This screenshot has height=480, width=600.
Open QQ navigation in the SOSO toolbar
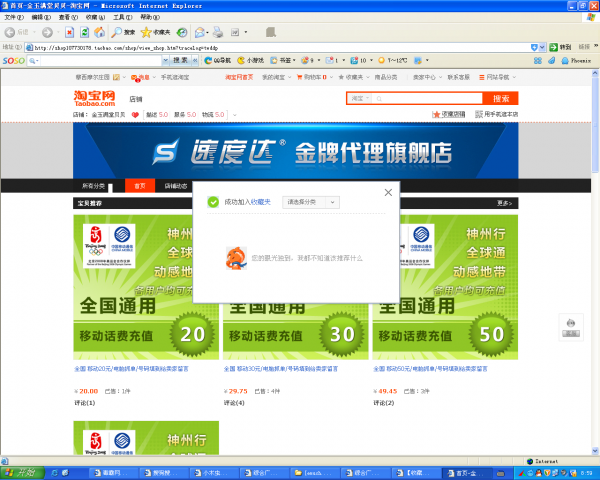218,60
